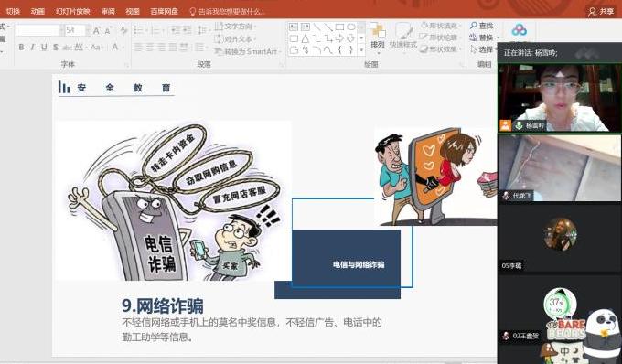622x364 pixels.
Task: Open the 幻灯片放映 ribbon tab
Action: (73, 11)
